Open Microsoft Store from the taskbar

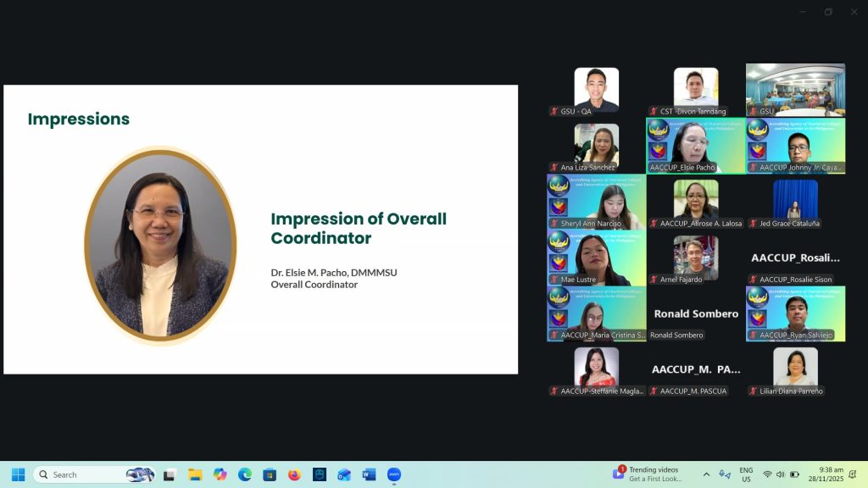[270, 474]
